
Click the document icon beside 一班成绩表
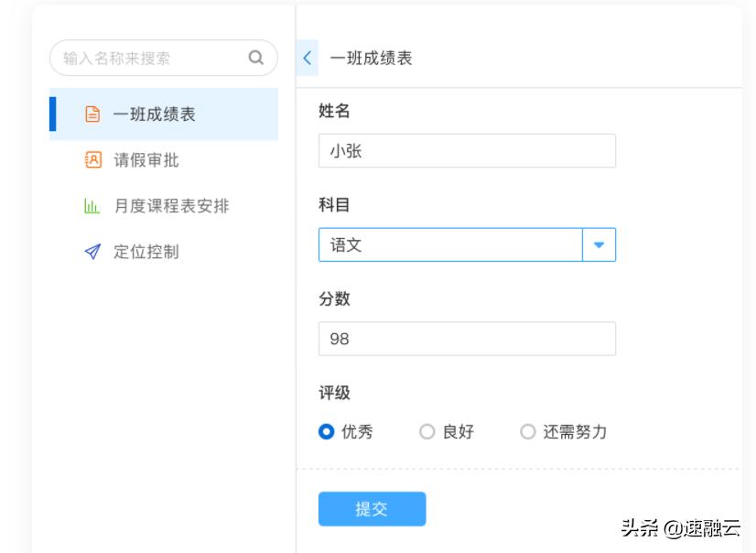point(92,114)
